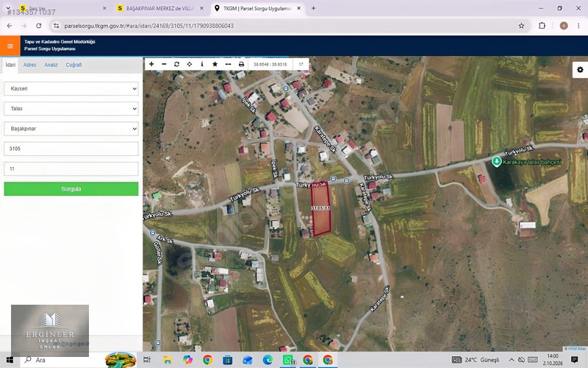Click the red parcel 3105/11 on map
The image size is (588, 368).
320,209
